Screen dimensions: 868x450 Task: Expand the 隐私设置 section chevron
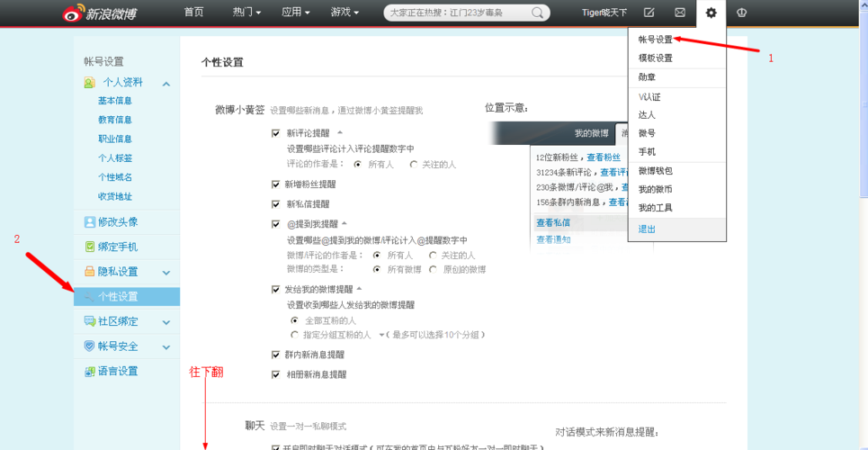[166, 273]
